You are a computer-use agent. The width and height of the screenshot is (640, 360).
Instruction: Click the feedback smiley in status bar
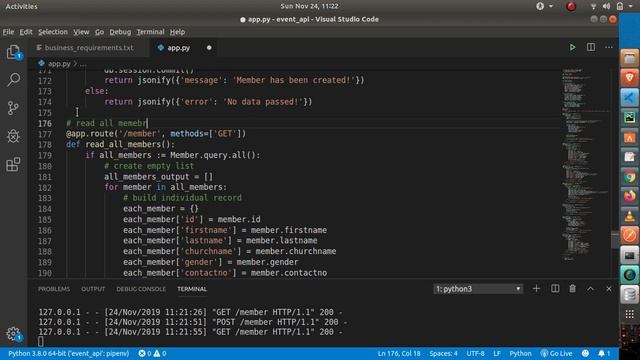click(585, 353)
